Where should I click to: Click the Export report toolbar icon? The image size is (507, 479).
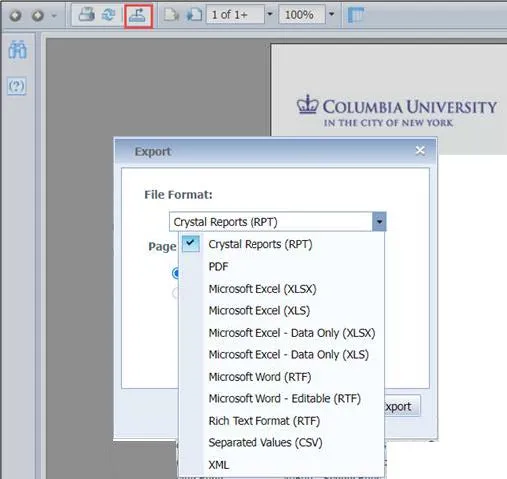138,16
